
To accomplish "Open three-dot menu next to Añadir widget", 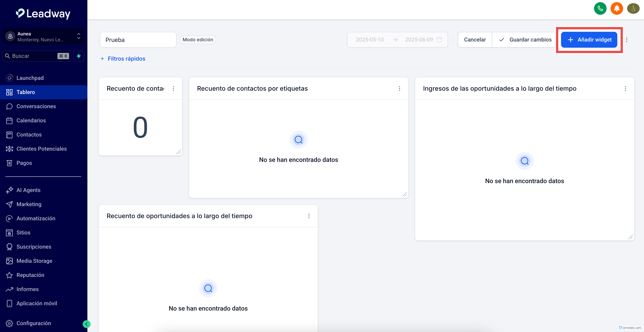I will point(626,40).
